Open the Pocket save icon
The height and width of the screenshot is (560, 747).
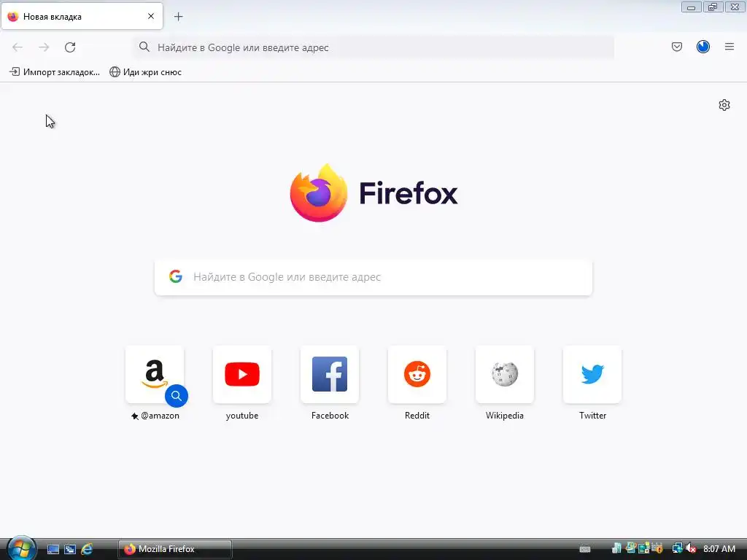(x=677, y=47)
